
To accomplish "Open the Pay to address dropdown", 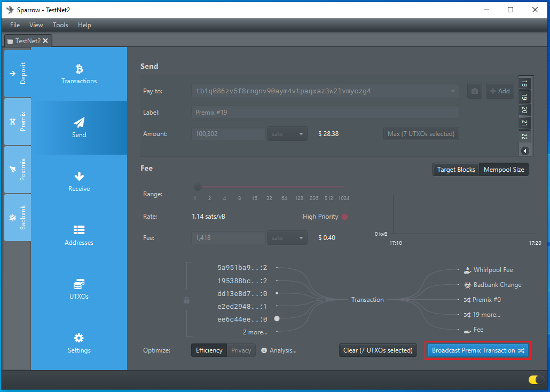I will point(453,91).
